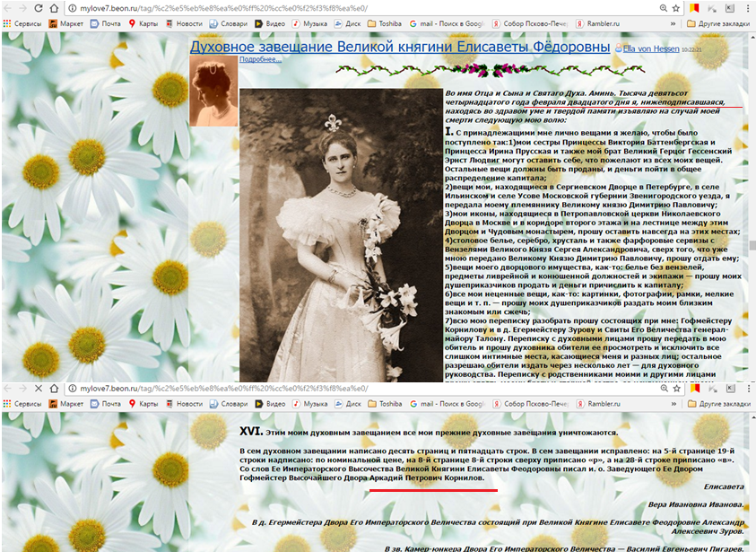Viewport: 756px width, 552px height.
Task: Show hidden bookmarks chevron in upper bar
Action: coord(673,23)
